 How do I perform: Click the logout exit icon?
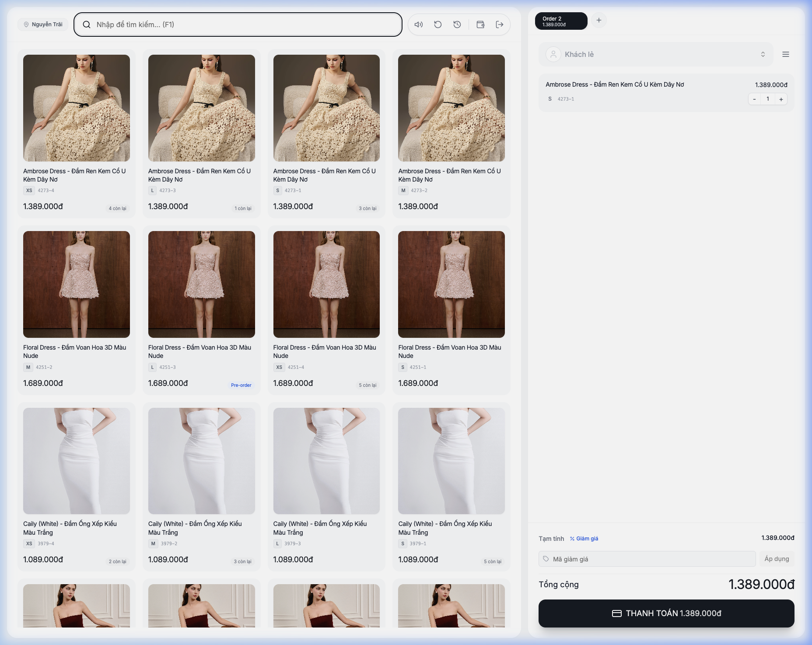pos(500,25)
